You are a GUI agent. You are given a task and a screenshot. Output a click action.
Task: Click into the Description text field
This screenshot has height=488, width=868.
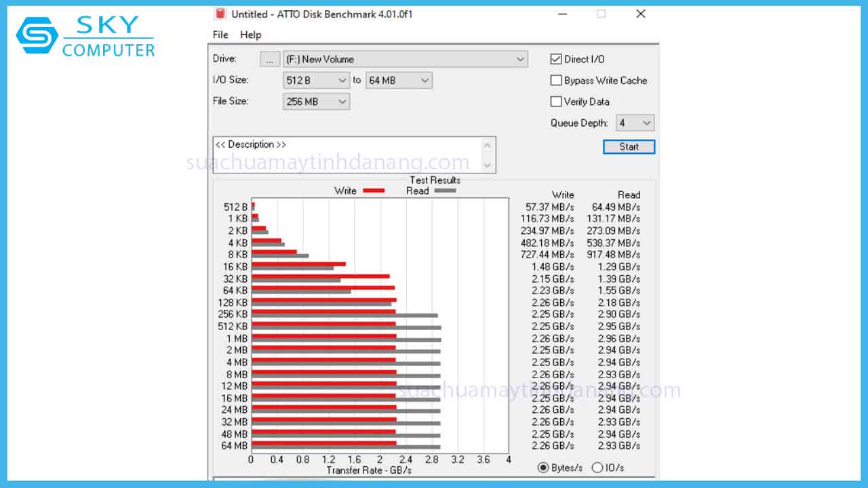point(347,155)
